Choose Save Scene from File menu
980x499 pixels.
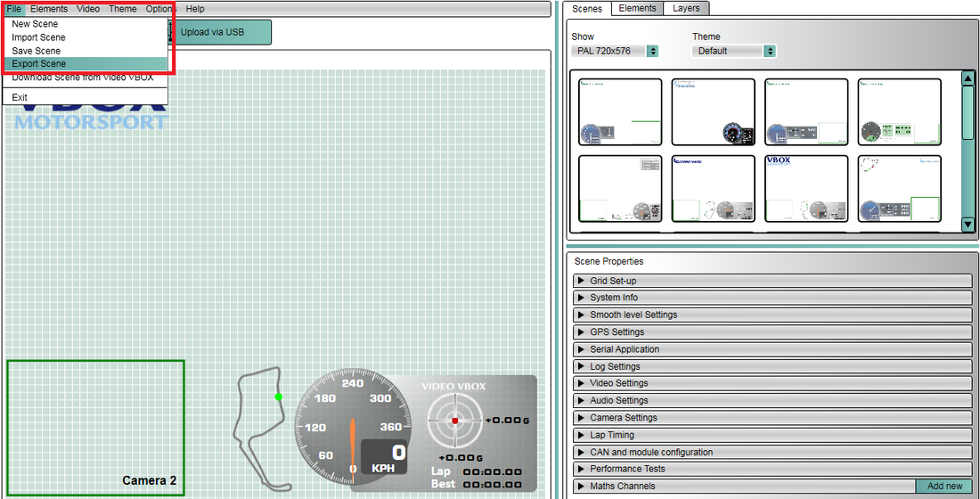[37, 51]
